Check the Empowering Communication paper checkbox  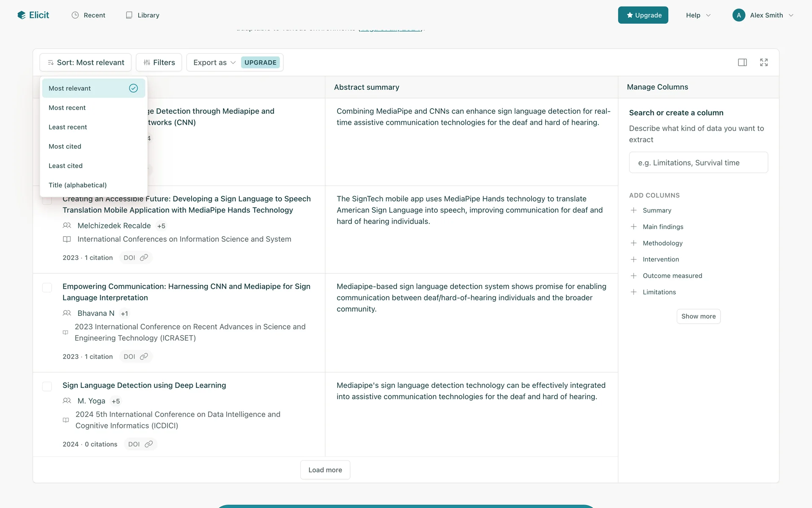pos(47,288)
